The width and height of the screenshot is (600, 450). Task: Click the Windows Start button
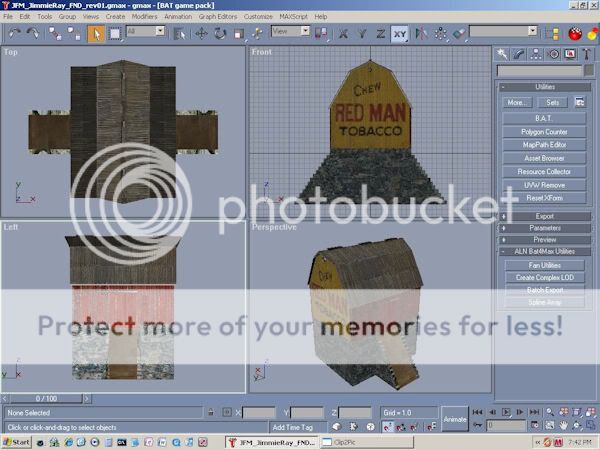pyautogui.click(x=18, y=441)
